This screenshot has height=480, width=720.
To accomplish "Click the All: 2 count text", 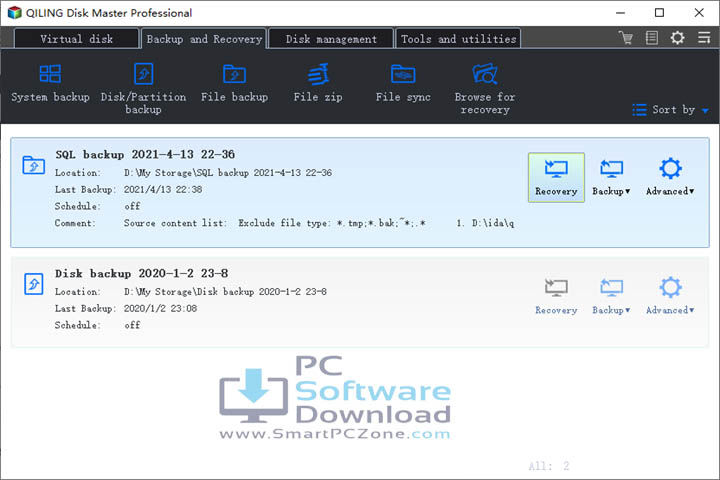I will click(x=549, y=466).
